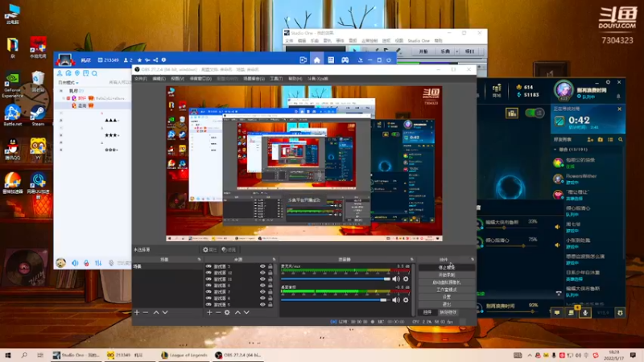Open YY home icon in blue title bar
Screen dimensions: 644x362
(x=316, y=60)
